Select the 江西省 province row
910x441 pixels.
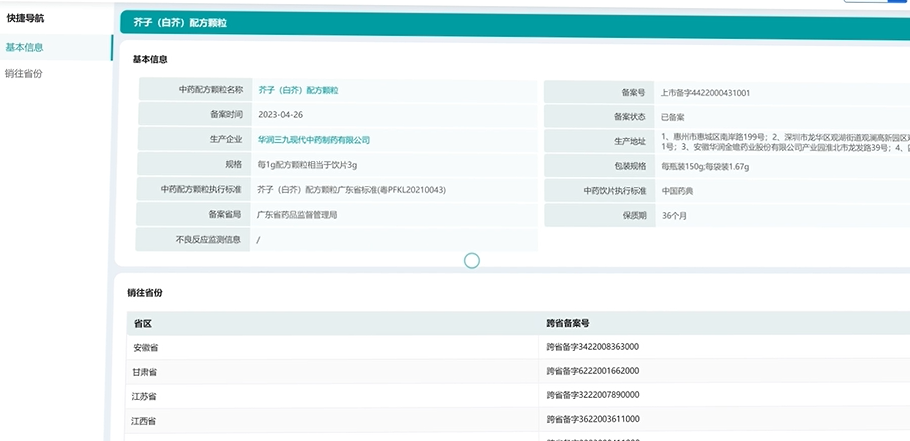point(146,420)
